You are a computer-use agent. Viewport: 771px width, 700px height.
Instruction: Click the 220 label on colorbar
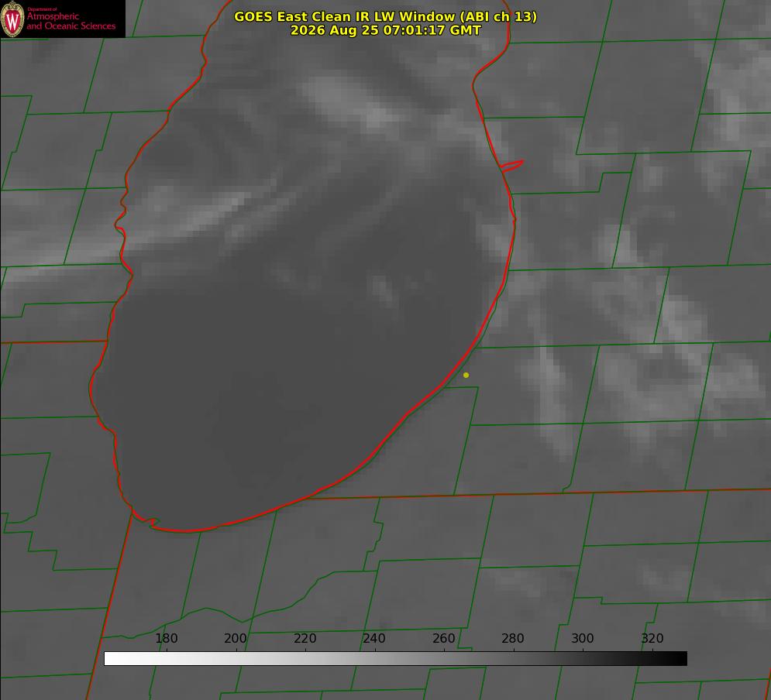pyautogui.click(x=305, y=638)
